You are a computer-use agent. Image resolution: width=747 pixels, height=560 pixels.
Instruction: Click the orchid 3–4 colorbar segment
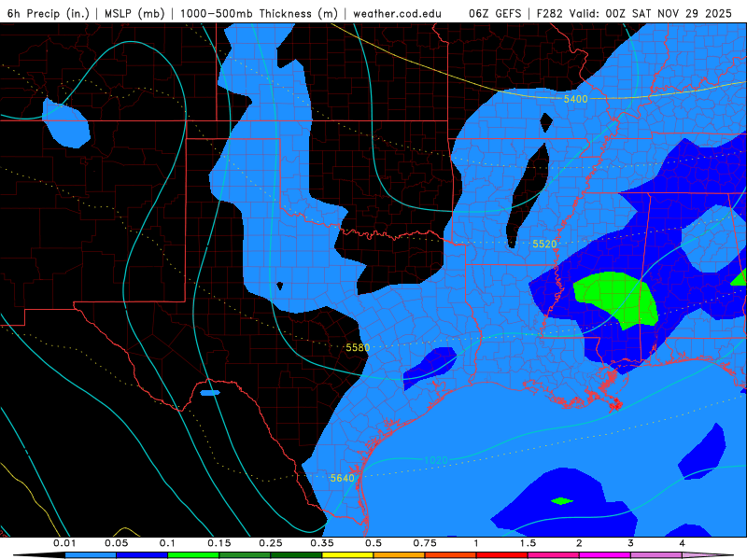(656, 555)
